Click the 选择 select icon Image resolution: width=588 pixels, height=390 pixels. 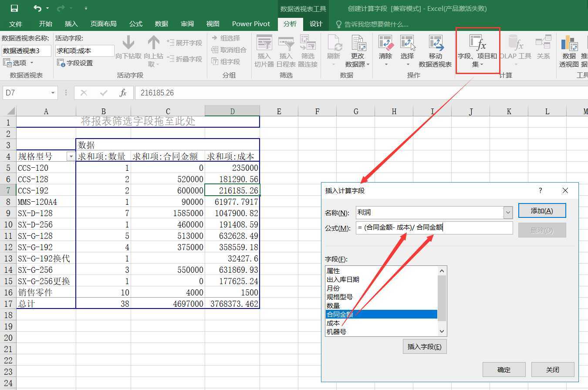(x=408, y=43)
